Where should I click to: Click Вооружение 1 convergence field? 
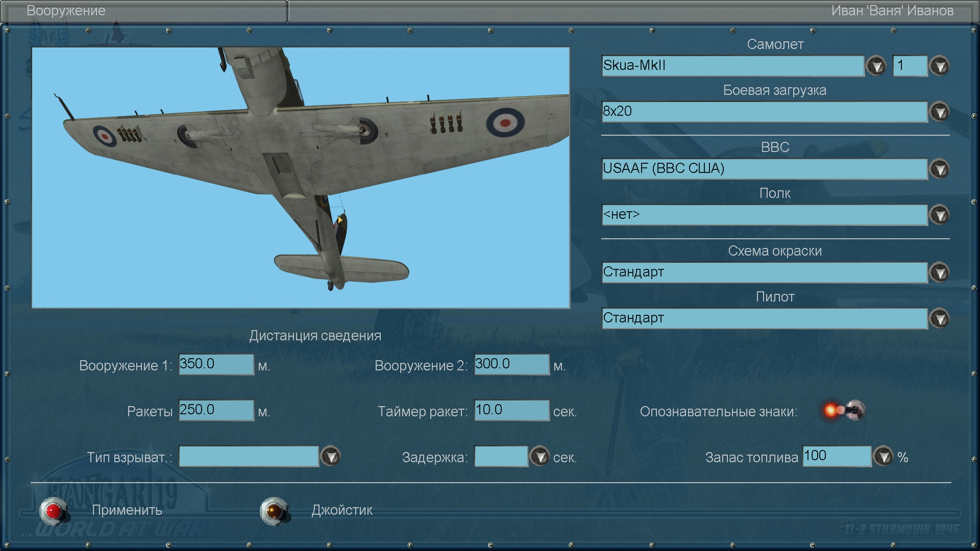click(x=216, y=364)
